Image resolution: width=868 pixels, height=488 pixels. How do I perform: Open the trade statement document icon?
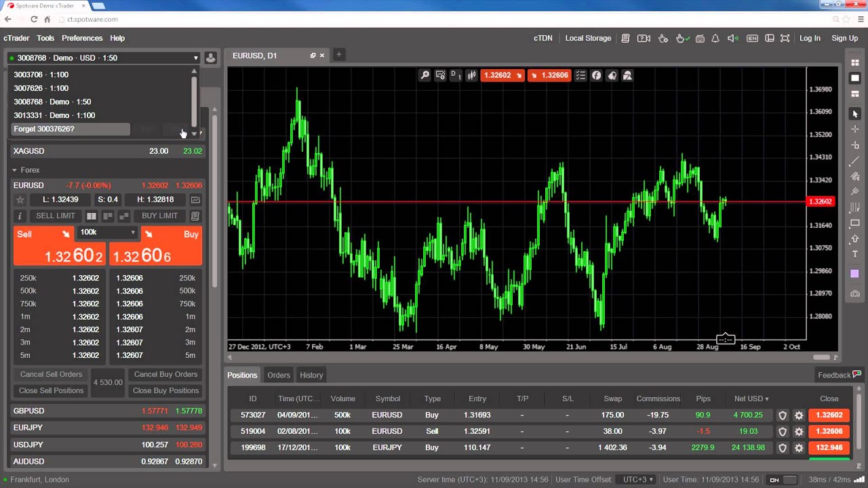click(626, 39)
